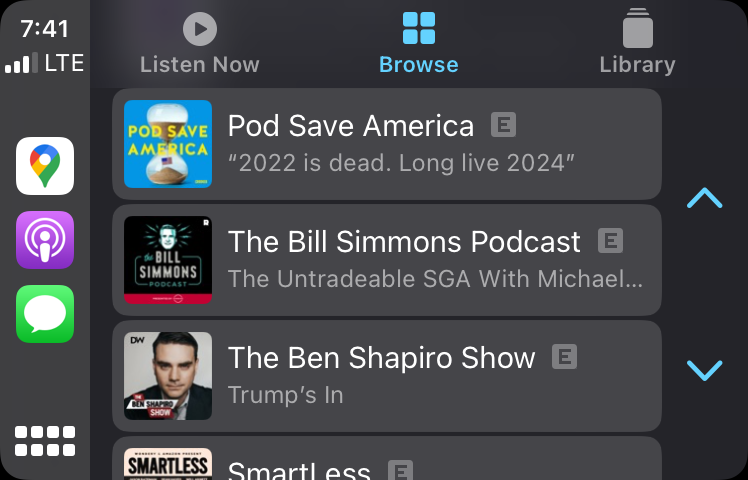This screenshot has height=480, width=748.
Task: Open The Bill Simmons Podcast artwork
Action: [x=168, y=260]
